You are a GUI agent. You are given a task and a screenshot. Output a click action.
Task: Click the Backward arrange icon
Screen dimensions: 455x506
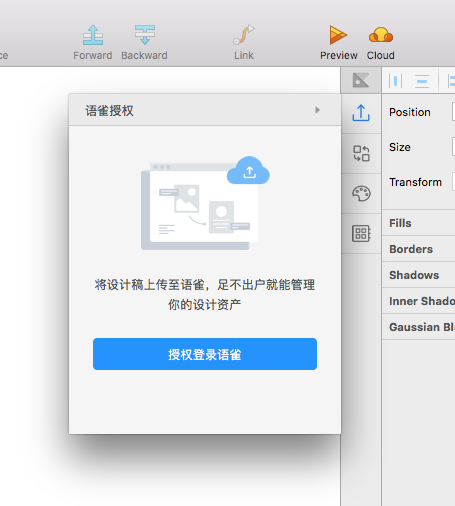click(145, 35)
